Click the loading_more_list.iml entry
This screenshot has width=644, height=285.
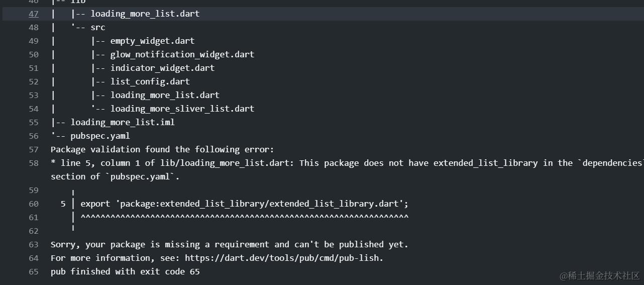point(122,122)
